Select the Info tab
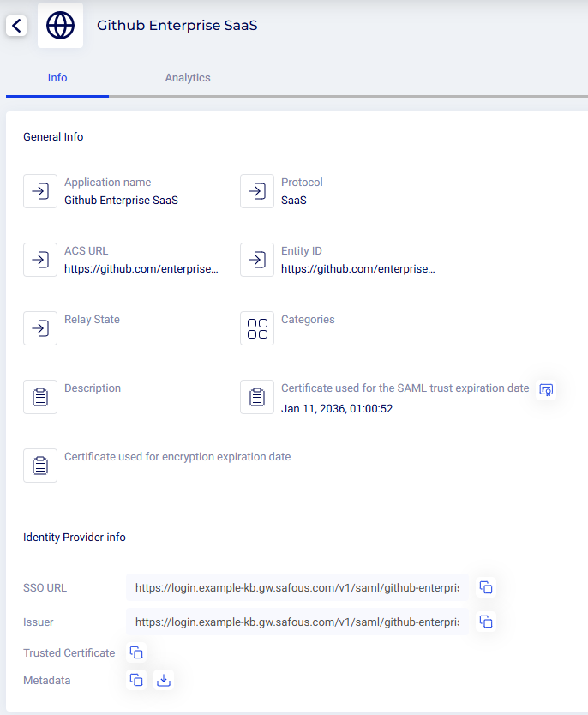588x715 pixels. point(57,77)
